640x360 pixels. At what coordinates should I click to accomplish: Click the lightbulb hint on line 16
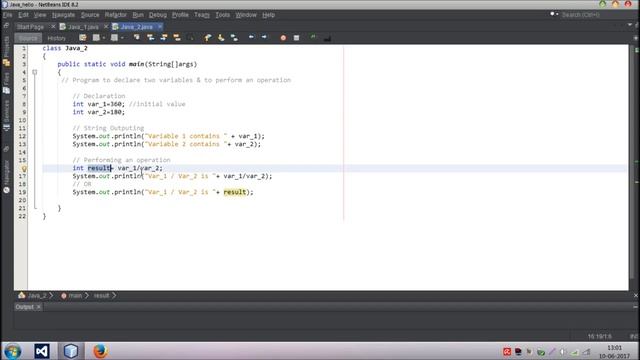(x=24, y=168)
